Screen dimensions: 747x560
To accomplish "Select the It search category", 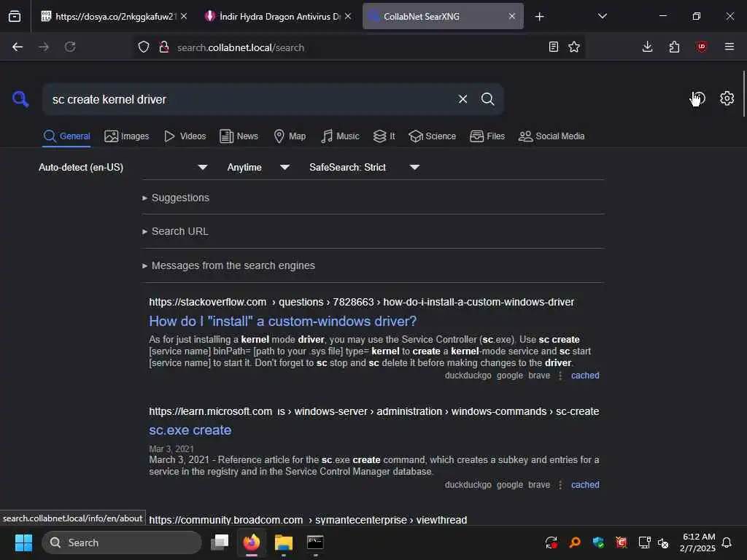I will 384,136.
